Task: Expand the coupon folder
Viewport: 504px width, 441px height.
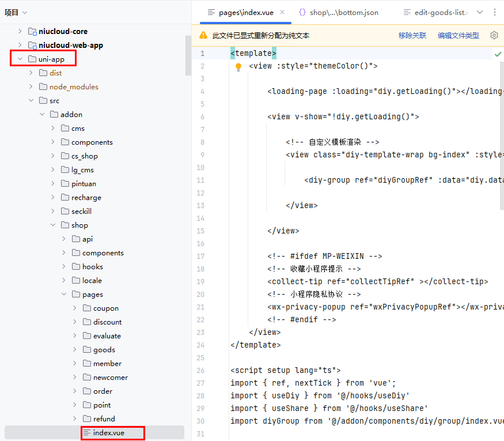Action: click(74, 308)
